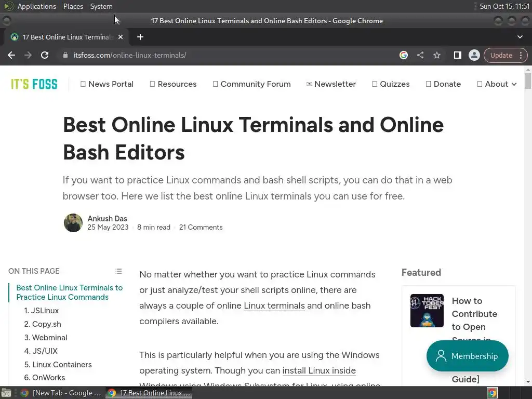Open the Chrome three-dot menu
Screen dimensions: 532x399
pyautogui.click(x=521, y=55)
